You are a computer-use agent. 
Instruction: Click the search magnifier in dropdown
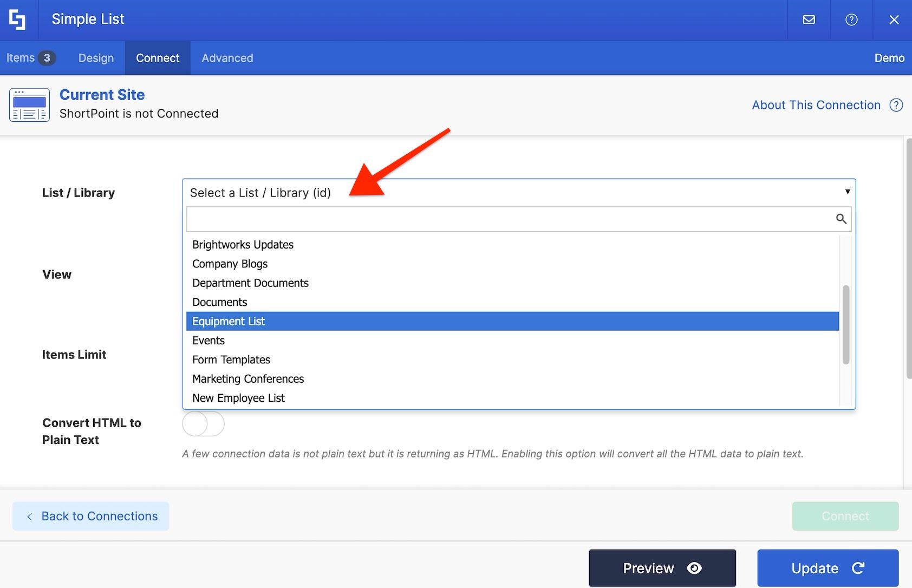click(841, 219)
